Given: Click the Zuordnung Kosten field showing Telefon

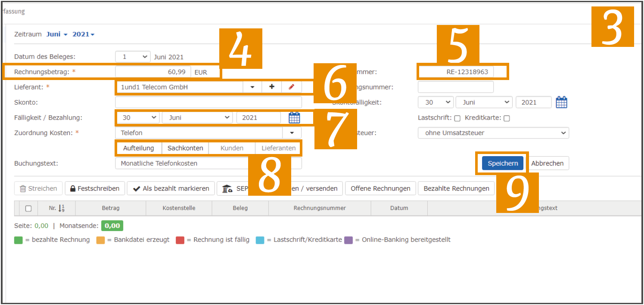Looking at the screenshot, I should (x=199, y=133).
